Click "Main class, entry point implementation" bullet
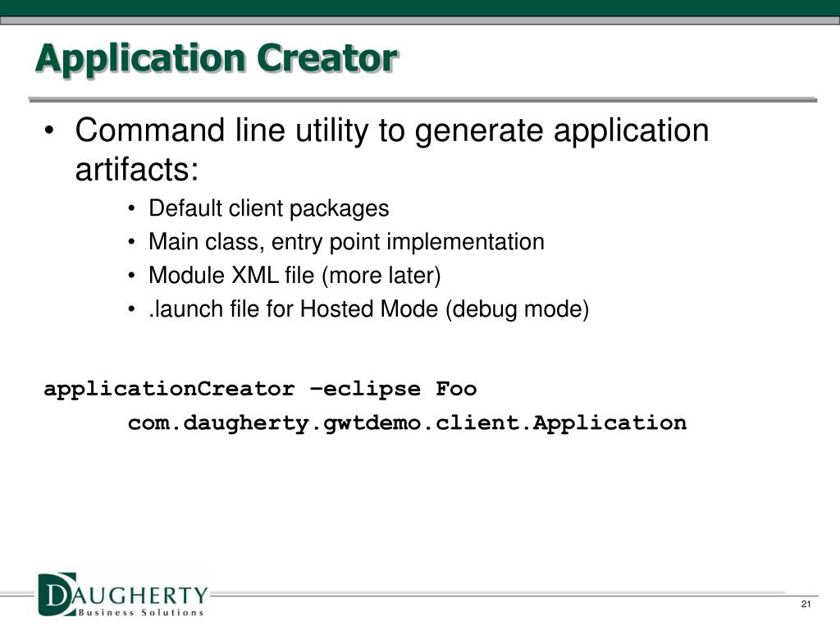The height and width of the screenshot is (630, 840). (346, 242)
